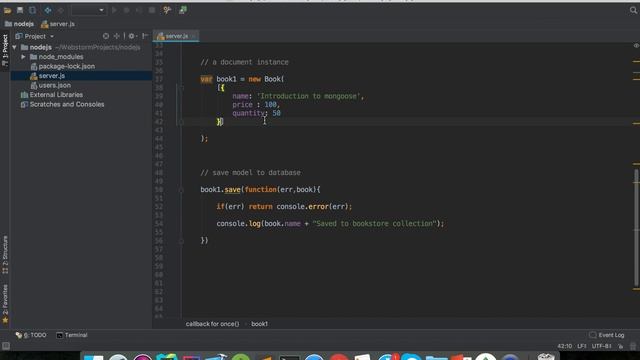The width and height of the screenshot is (640, 360).
Task: Select Scratches and Consoles item
Action: tap(62, 104)
